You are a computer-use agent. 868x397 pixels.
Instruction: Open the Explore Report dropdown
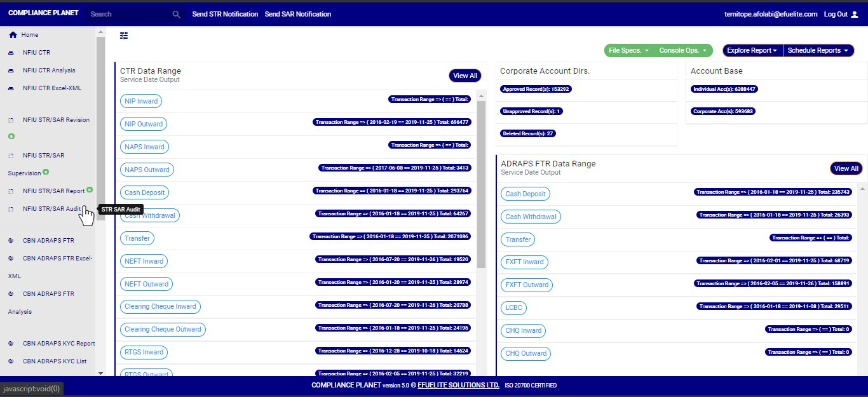pos(752,51)
